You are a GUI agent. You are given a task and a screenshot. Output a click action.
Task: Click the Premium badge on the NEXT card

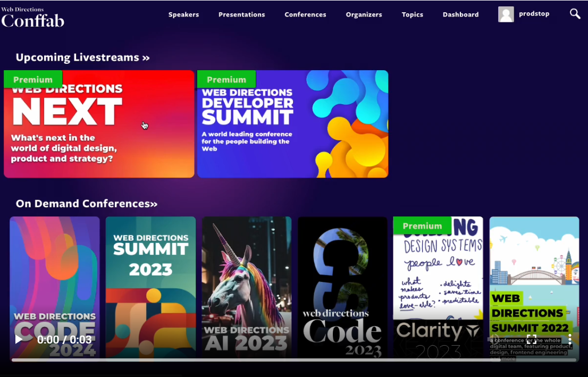[33, 79]
